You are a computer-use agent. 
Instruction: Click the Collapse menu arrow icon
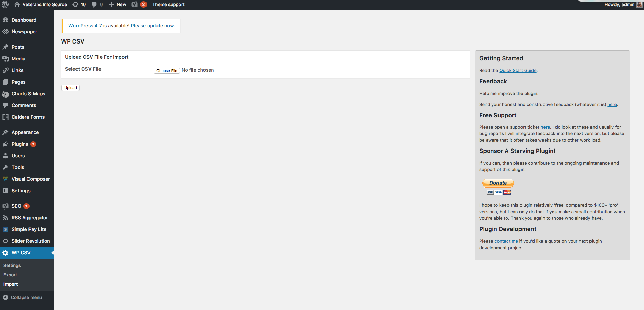point(5,297)
